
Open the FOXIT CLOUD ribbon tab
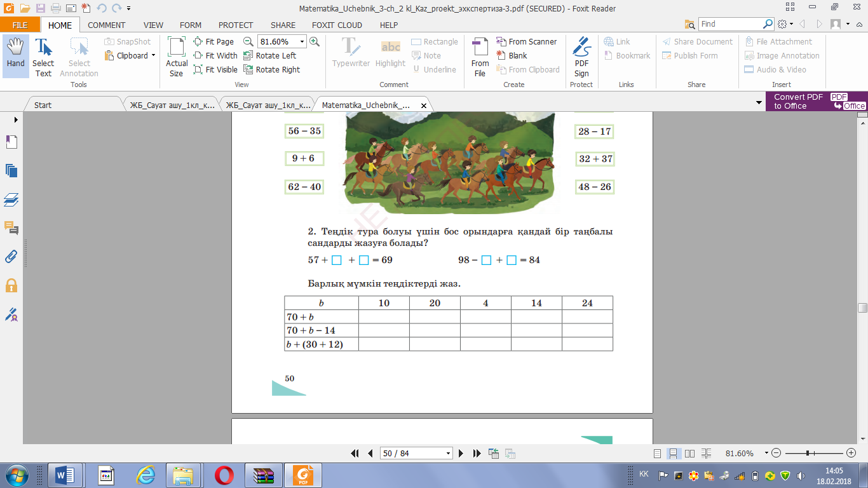337,25
